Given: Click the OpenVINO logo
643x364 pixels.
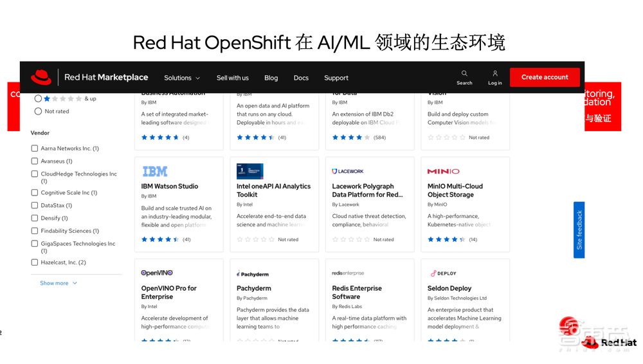Looking at the screenshot, I should (157, 273).
